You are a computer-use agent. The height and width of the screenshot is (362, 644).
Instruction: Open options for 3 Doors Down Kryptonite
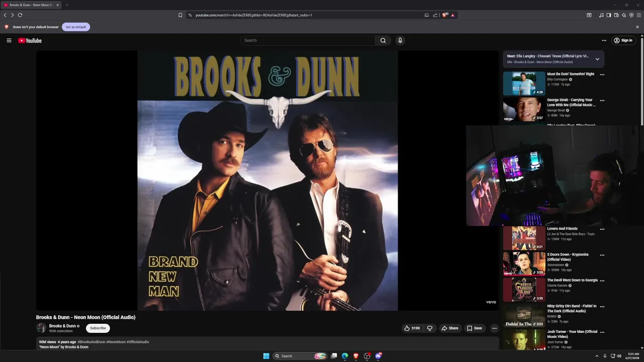point(602,255)
